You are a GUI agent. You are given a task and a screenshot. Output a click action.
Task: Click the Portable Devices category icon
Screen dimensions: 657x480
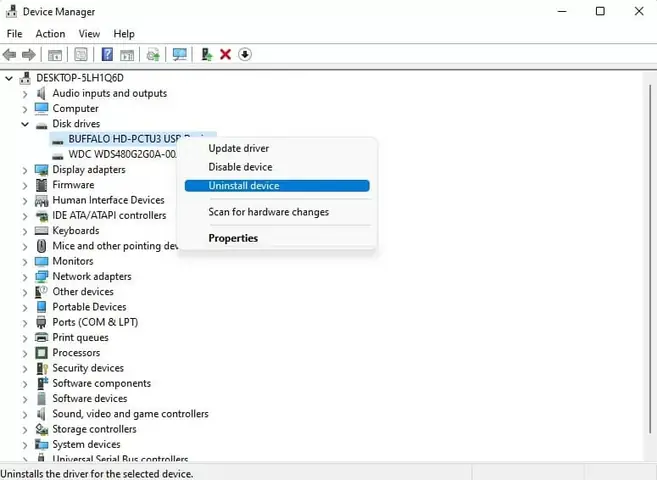[41, 307]
